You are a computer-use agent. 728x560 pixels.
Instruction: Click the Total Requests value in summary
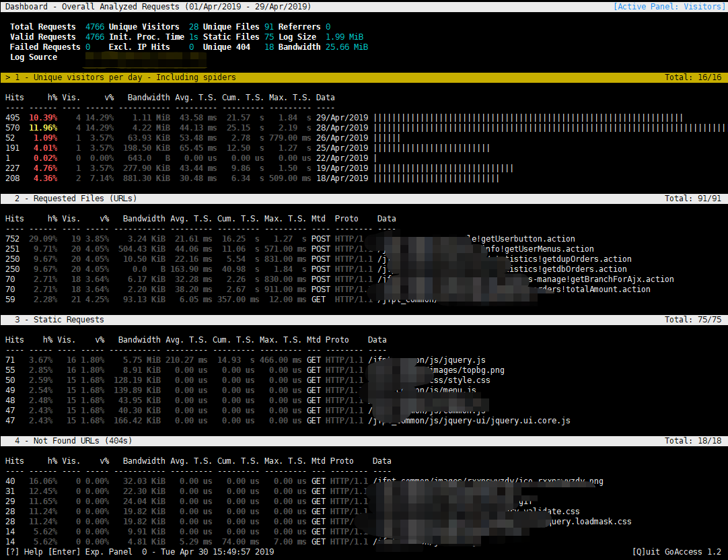pos(94,27)
